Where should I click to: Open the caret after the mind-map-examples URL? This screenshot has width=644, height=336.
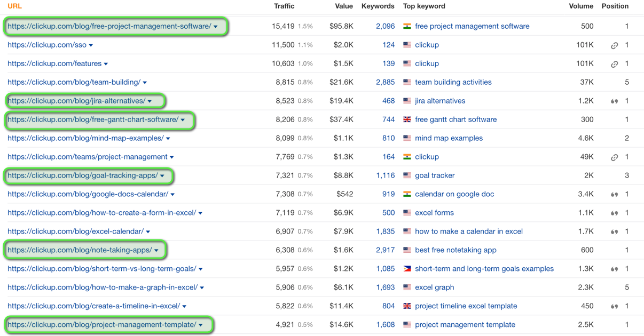click(x=168, y=139)
